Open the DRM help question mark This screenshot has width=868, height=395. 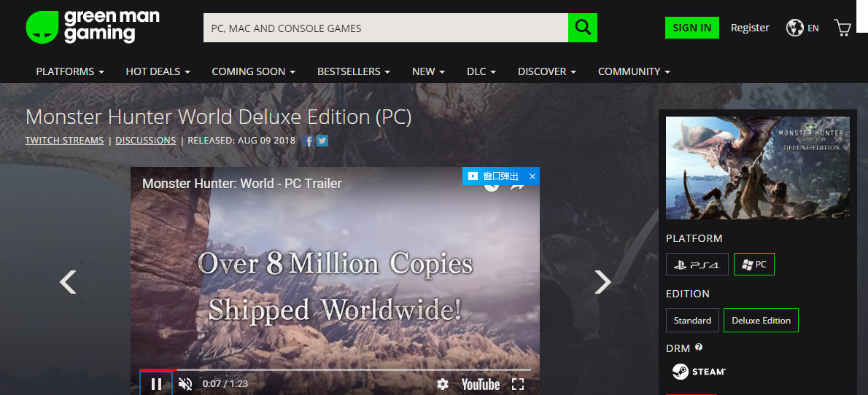click(699, 348)
